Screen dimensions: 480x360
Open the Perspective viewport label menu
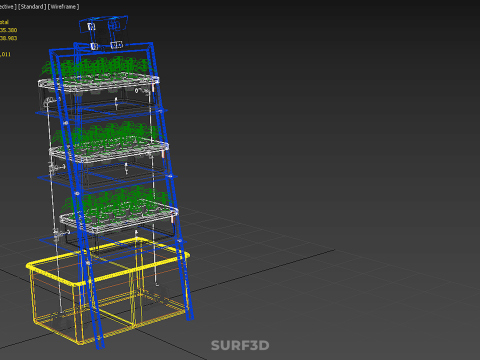coord(8,7)
